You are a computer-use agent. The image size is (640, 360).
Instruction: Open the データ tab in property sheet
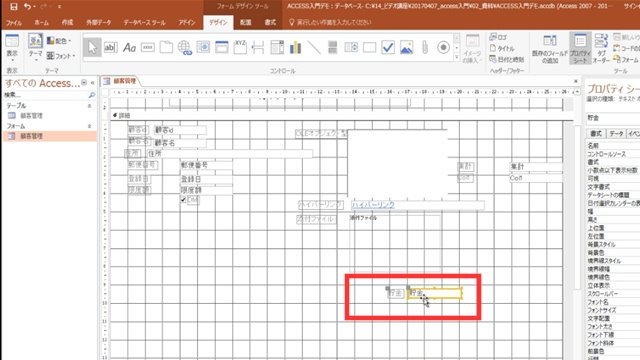[616, 133]
